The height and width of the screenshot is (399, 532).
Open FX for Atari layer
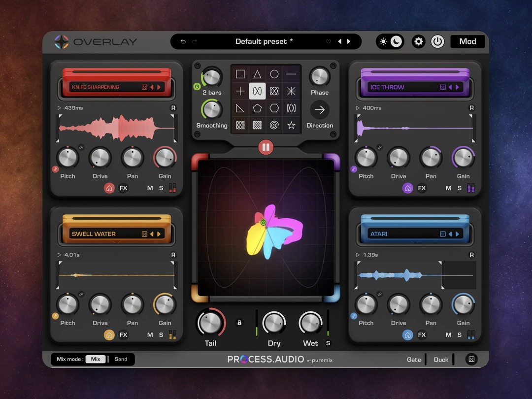(x=422, y=335)
